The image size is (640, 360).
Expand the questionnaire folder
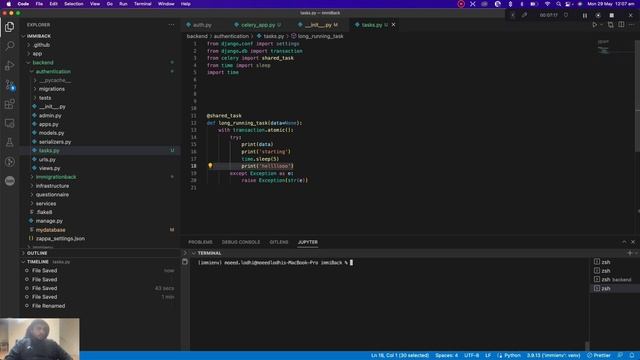click(x=52, y=195)
